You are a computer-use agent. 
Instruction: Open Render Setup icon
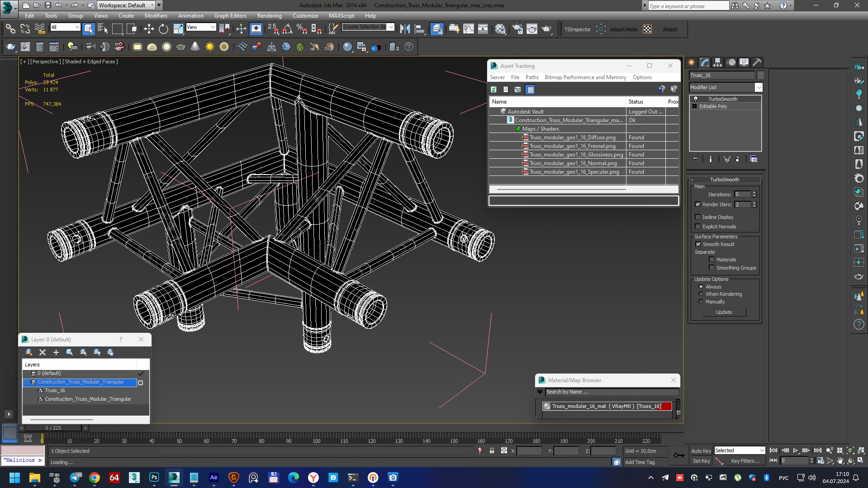(517, 29)
